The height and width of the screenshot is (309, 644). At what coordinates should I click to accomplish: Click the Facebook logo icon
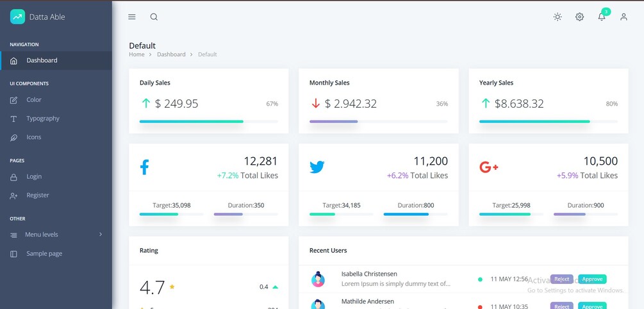144,167
